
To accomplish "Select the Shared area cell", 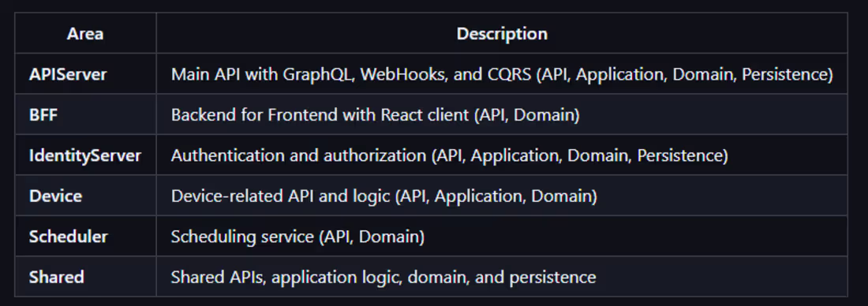I will [x=85, y=276].
